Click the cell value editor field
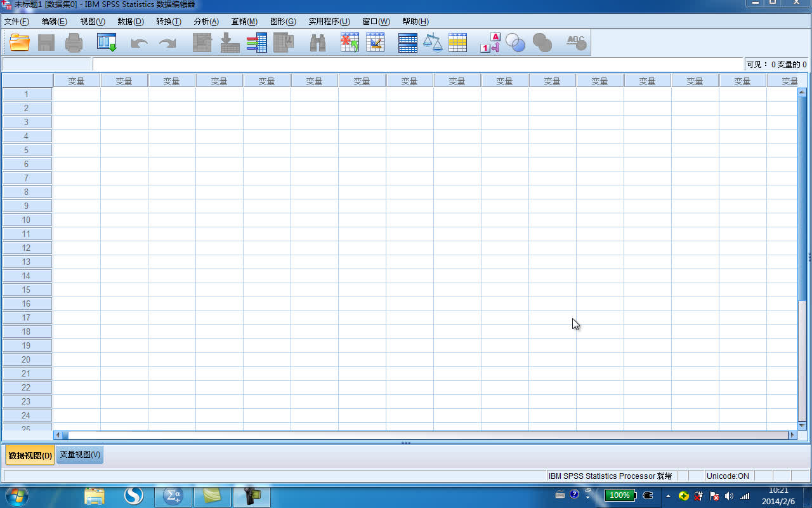Image resolution: width=812 pixels, height=508 pixels. 417,64
